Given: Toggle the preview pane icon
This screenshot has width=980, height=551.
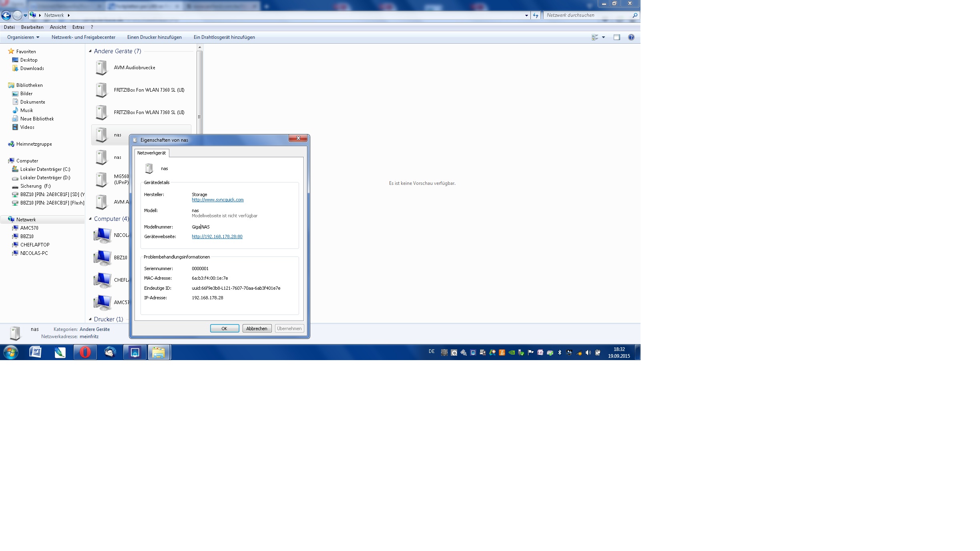Looking at the screenshot, I should pyautogui.click(x=617, y=37).
